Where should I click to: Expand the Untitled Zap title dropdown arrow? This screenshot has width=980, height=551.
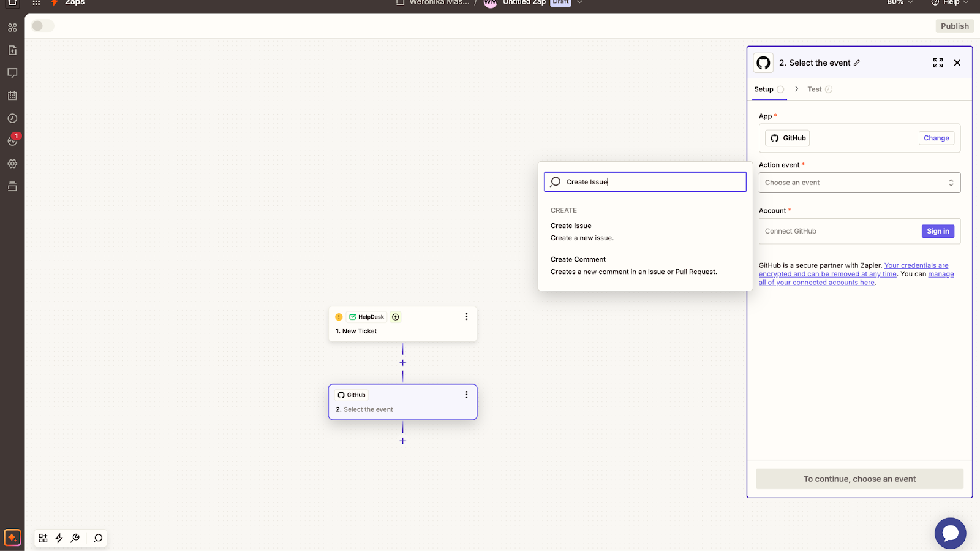click(x=579, y=2)
